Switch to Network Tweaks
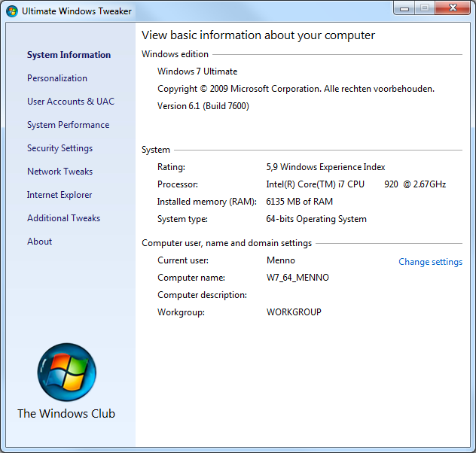The height and width of the screenshot is (453, 476). click(x=59, y=172)
